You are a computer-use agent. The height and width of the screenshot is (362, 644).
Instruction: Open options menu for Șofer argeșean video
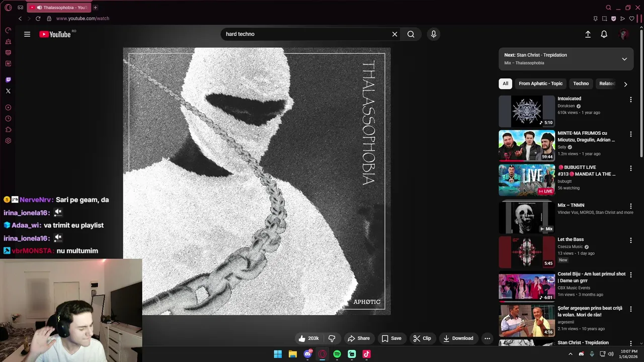pos(630,309)
